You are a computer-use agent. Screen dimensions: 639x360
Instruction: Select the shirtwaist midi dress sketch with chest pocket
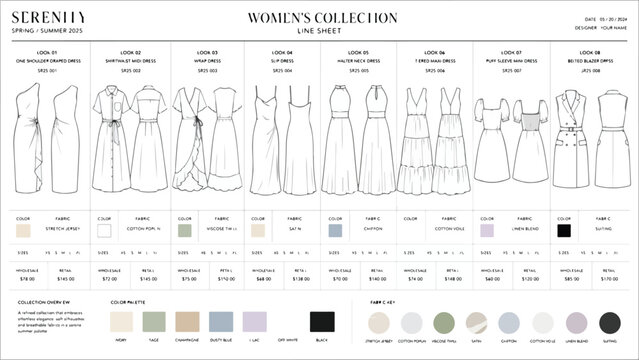(x=111, y=139)
